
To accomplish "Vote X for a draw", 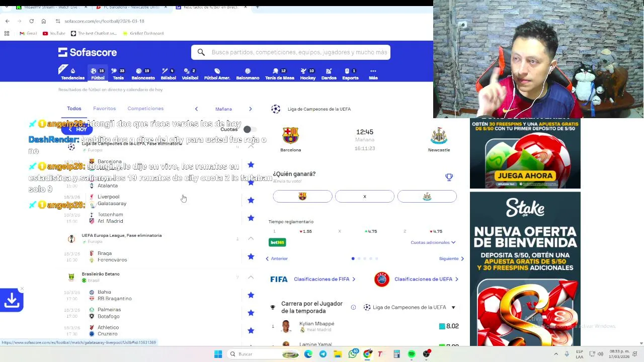I will tap(365, 197).
